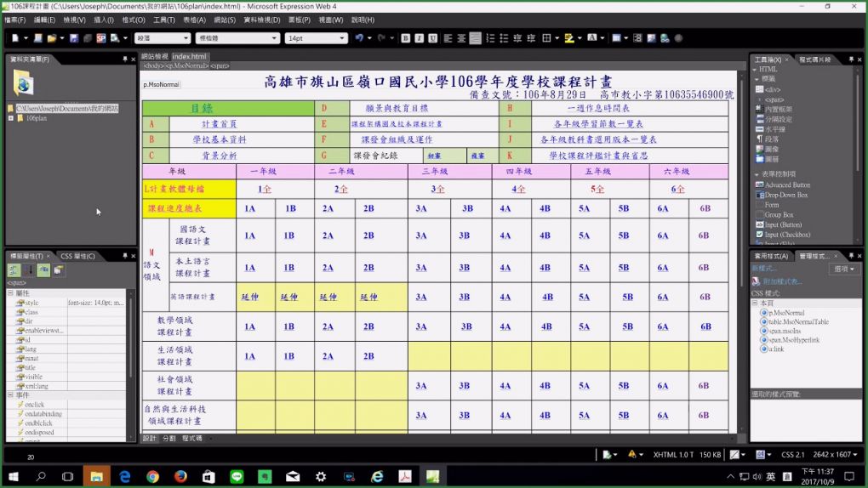Open the 選項 dropdown in styles panel
The image size is (868, 488).
pos(844,269)
